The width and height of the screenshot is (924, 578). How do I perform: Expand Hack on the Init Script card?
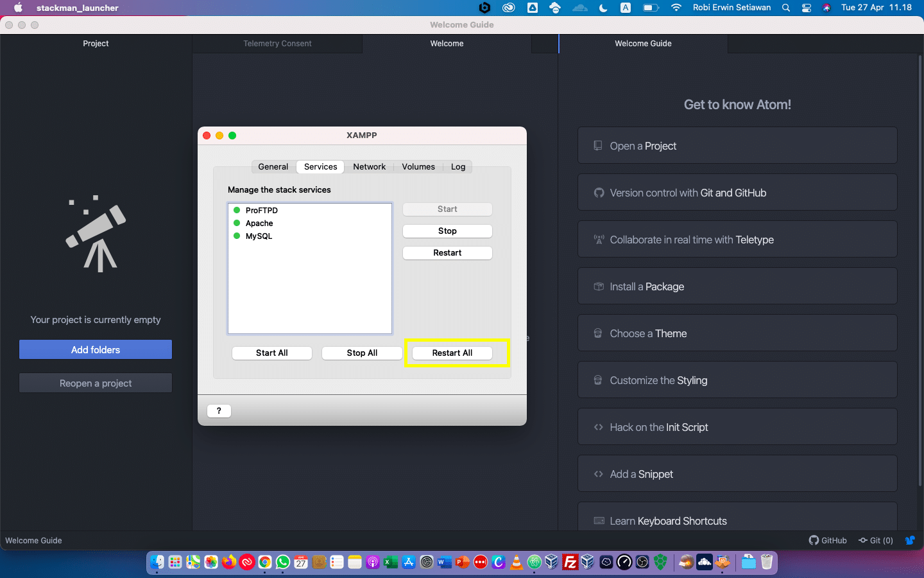coord(737,427)
